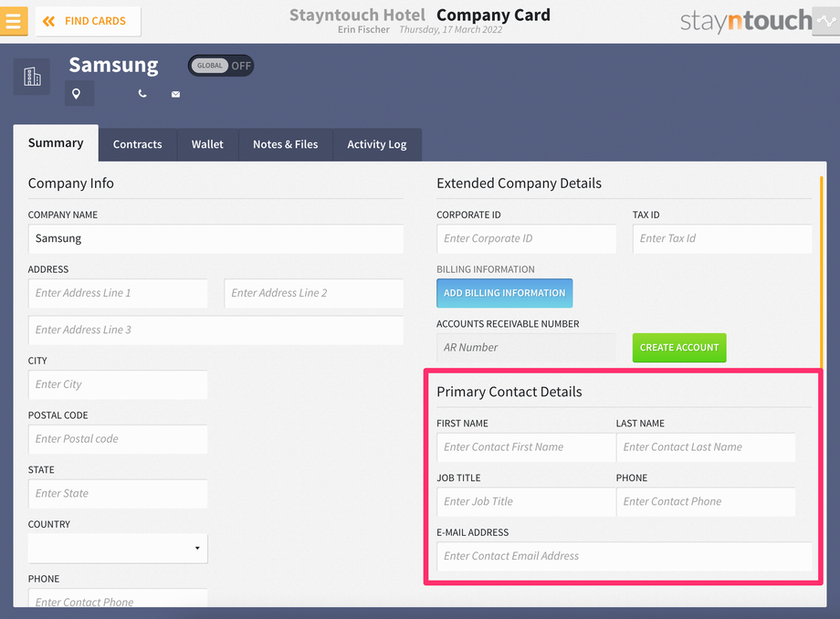The width and height of the screenshot is (840, 619).
Task: Click the Job Title field
Action: [x=526, y=502]
